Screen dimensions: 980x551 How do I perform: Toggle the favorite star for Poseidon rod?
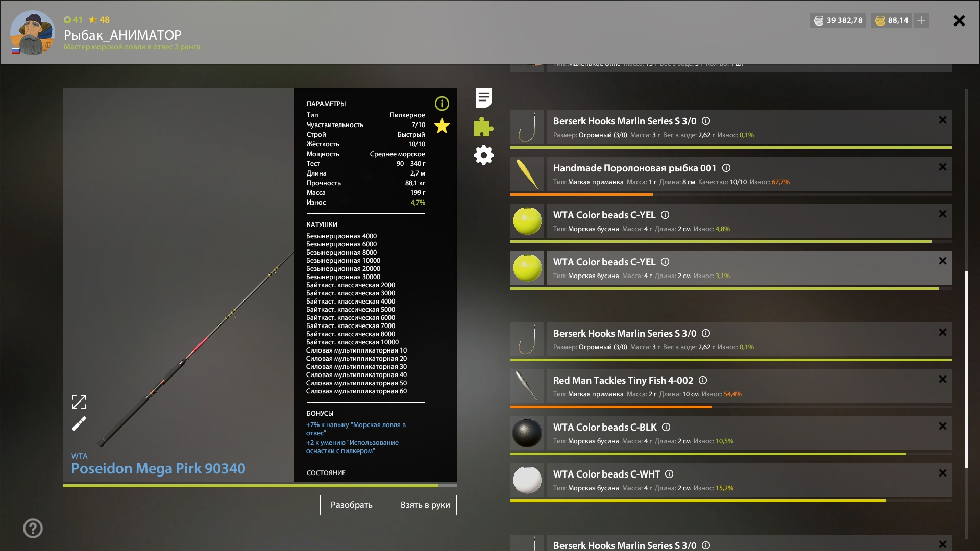[442, 126]
